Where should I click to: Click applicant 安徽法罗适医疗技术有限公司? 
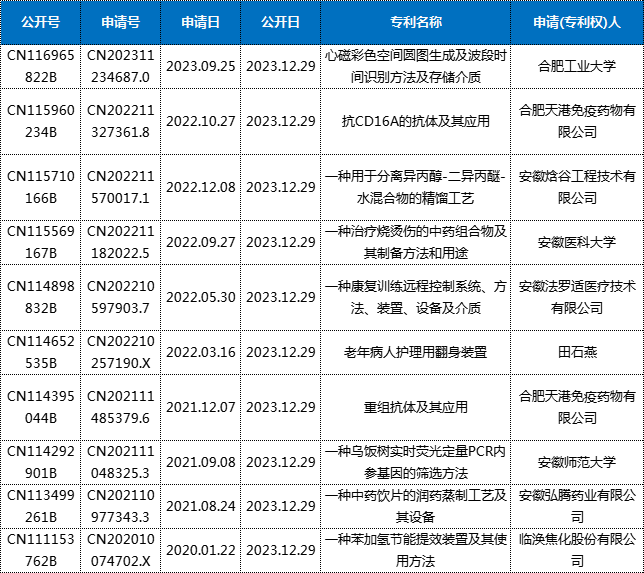coord(577,297)
